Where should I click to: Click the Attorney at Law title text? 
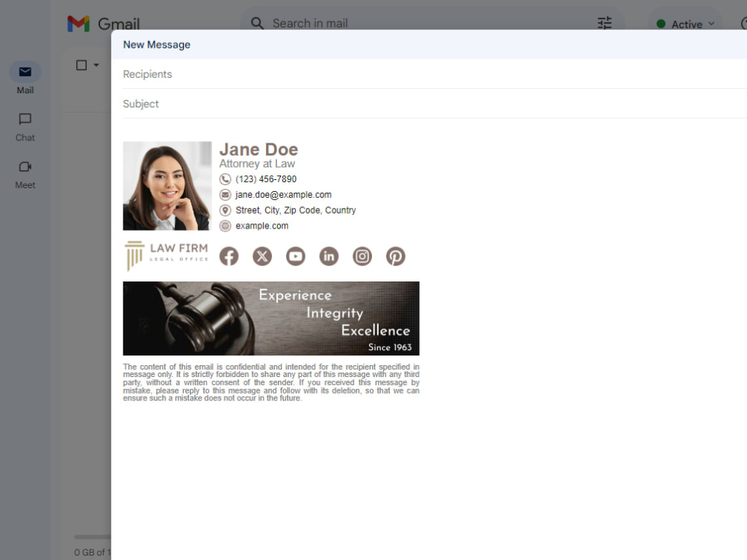(257, 164)
